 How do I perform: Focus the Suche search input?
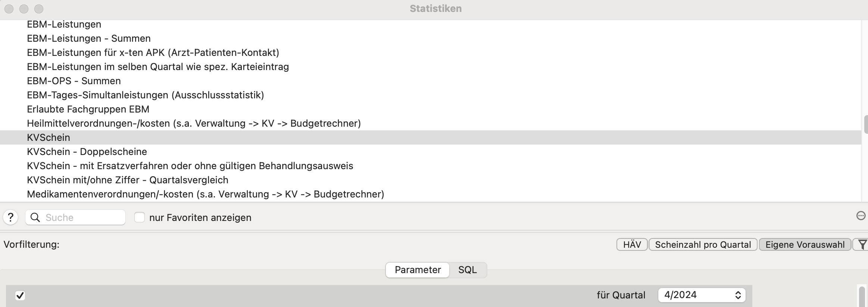[x=82, y=218]
